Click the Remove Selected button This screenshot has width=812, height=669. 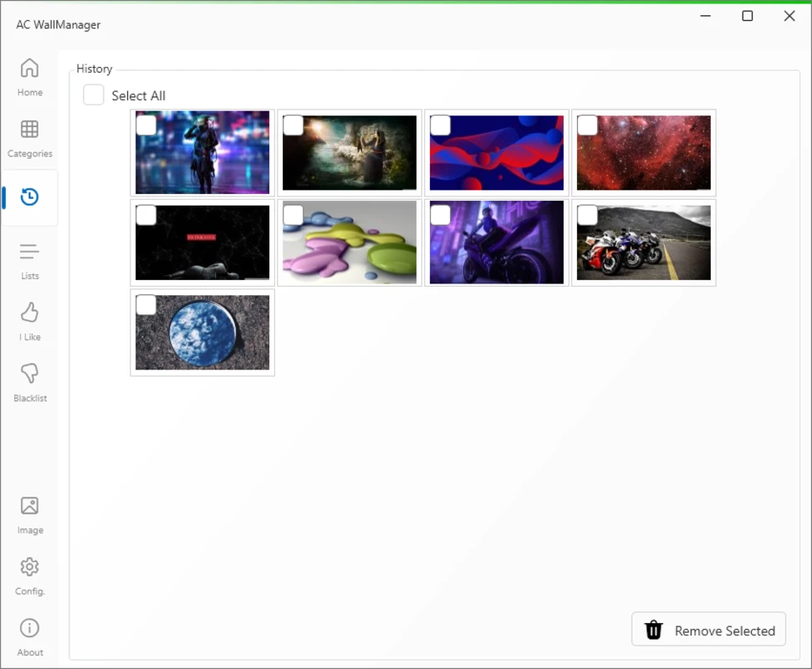click(708, 630)
